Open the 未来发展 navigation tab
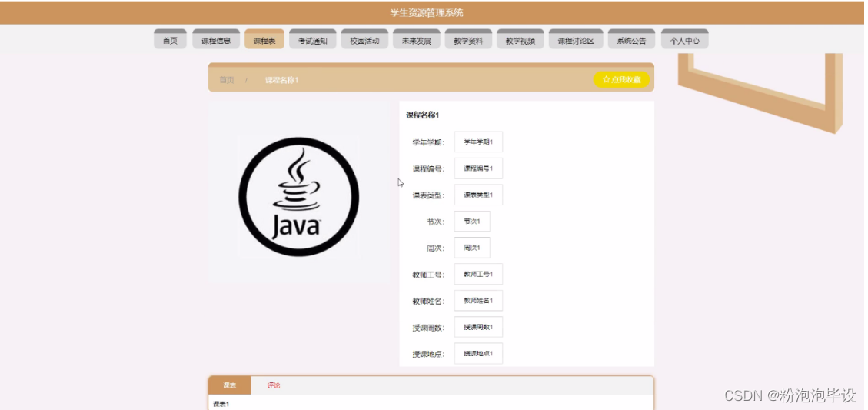 tap(416, 39)
